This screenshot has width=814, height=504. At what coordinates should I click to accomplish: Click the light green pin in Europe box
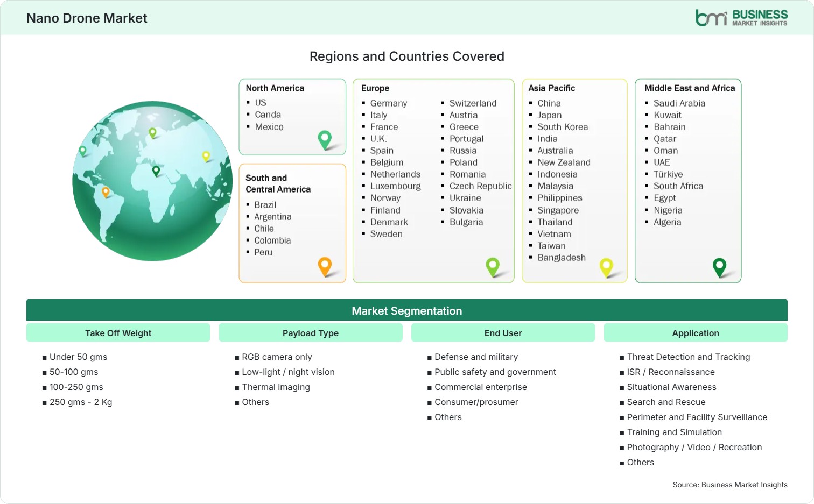click(493, 267)
